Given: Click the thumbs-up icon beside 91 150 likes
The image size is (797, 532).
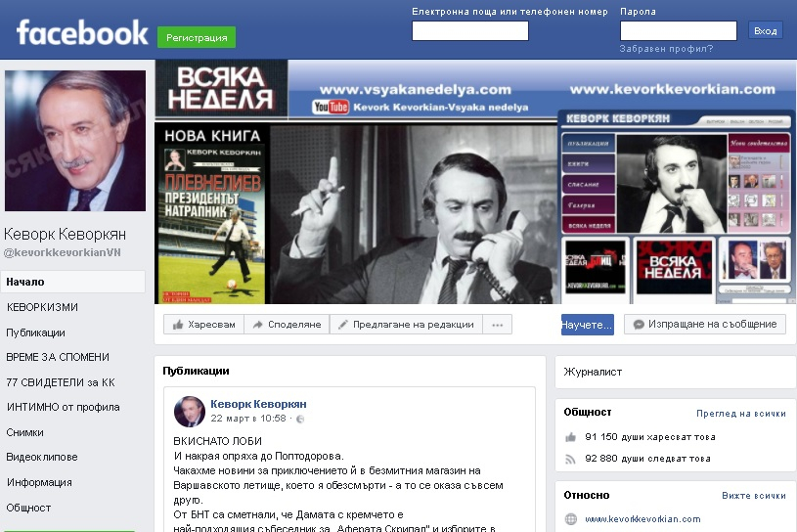Looking at the screenshot, I should pos(570,437).
